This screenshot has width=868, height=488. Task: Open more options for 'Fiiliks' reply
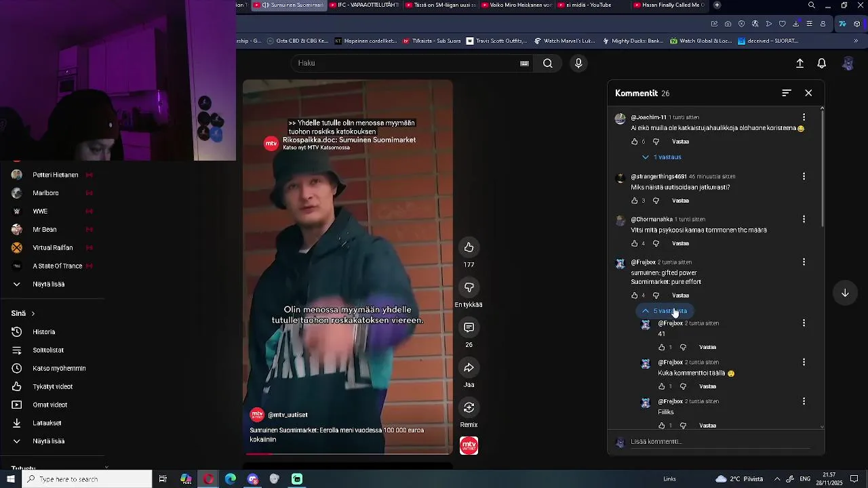coord(804,401)
